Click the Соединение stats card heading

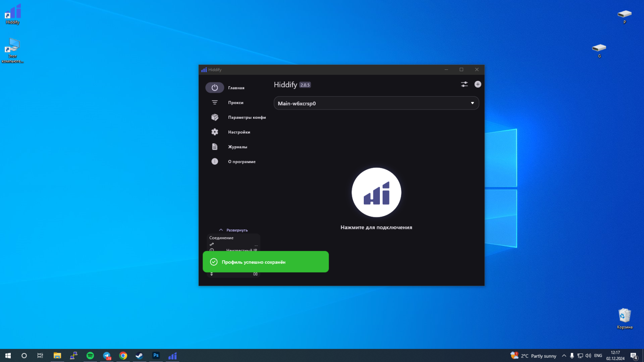click(221, 238)
